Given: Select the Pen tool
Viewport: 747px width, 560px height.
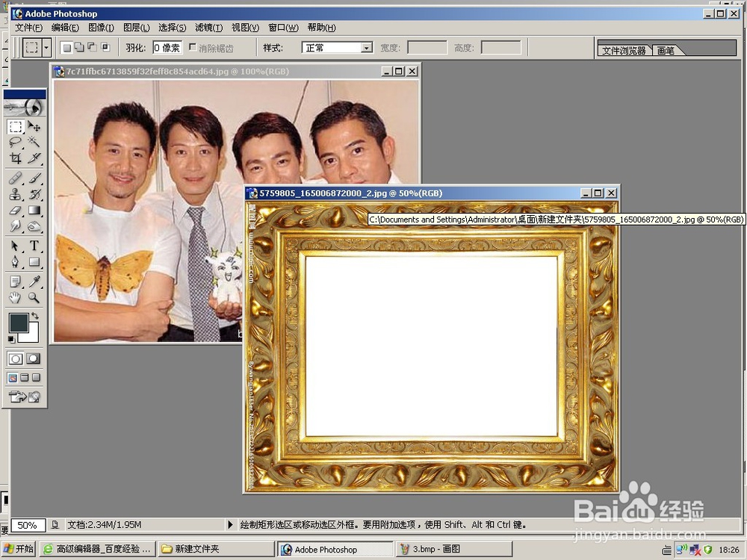Looking at the screenshot, I should [16, 262].
